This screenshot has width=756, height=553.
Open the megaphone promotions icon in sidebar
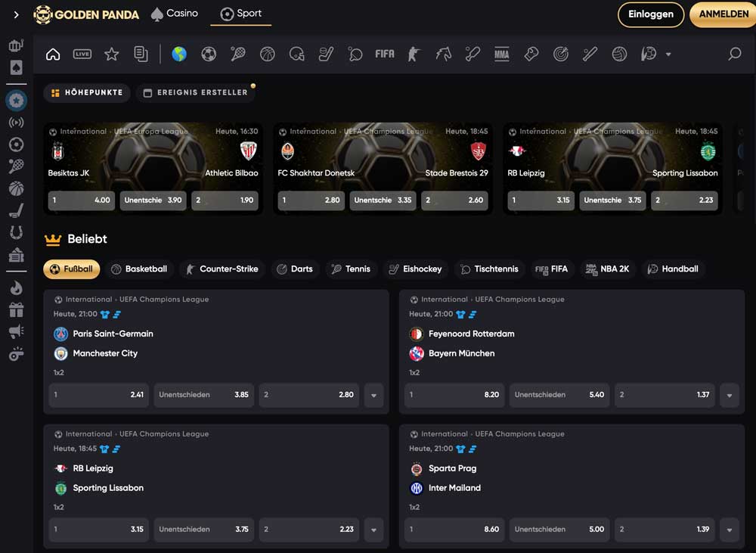point(16,331)
